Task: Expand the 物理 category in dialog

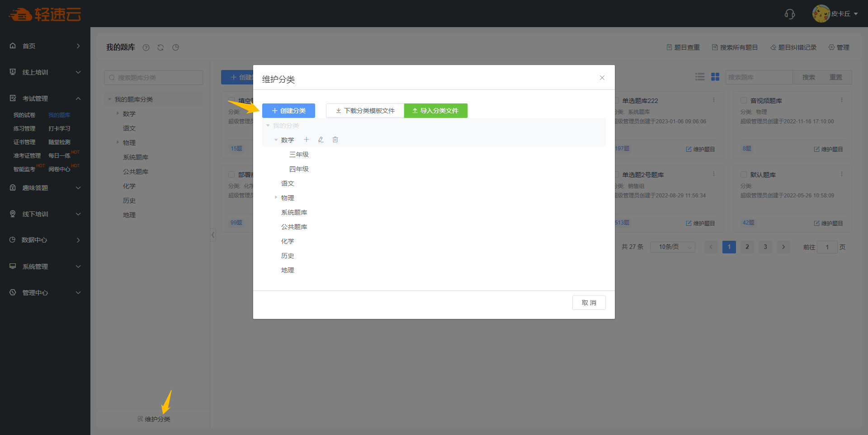Action: pos(276,197)
